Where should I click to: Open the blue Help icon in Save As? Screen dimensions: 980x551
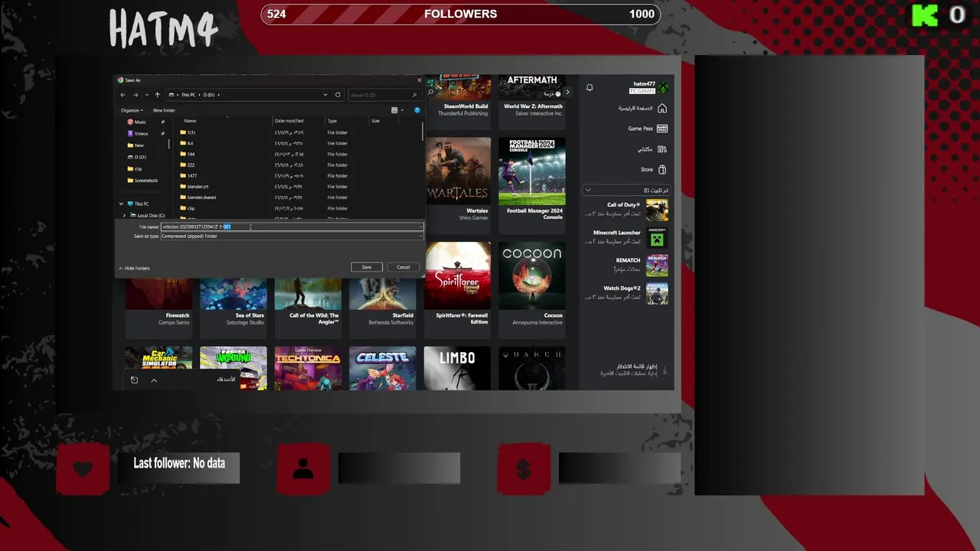pyautogui.click(x=416, y=110)
